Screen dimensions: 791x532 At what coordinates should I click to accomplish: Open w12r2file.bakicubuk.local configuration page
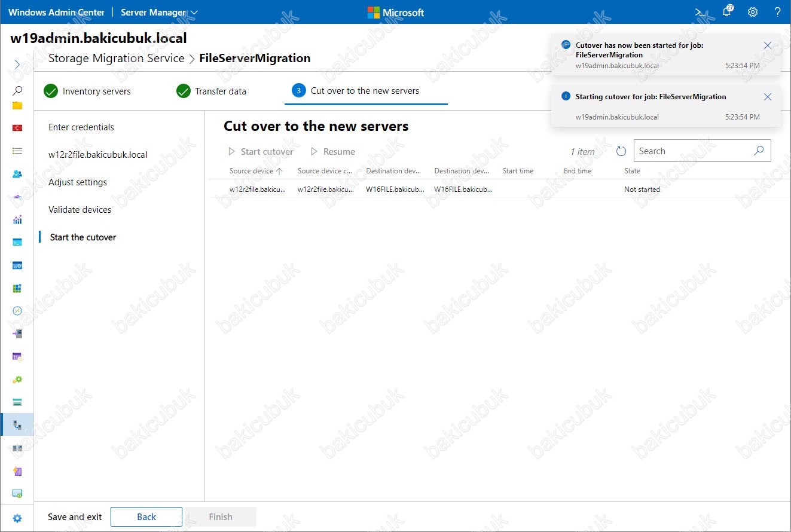click(98, 155)
